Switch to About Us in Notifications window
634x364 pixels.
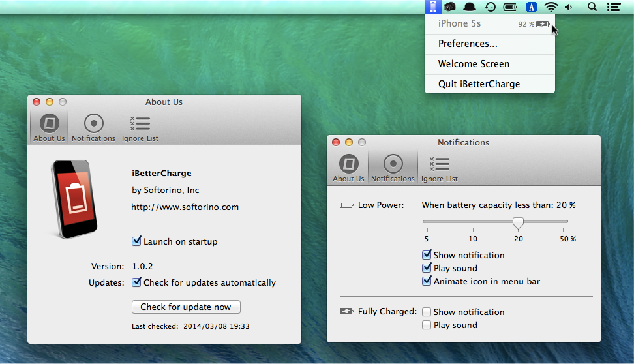[x=348, y=168]
